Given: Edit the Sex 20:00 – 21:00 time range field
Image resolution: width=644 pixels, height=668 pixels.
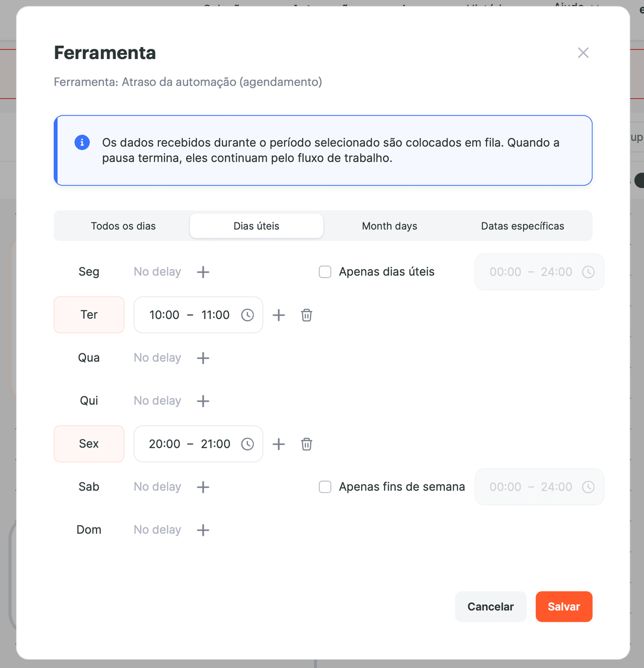Looking at the screenshot, I should pyautogui.click(x=198, y=444).
